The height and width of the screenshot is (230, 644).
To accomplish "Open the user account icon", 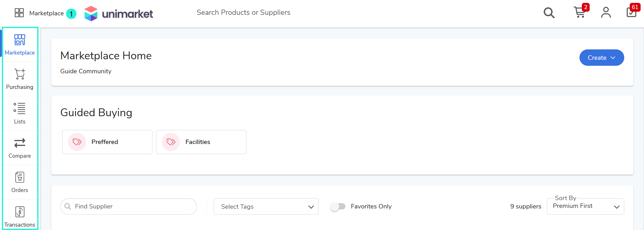I will 606,12.
